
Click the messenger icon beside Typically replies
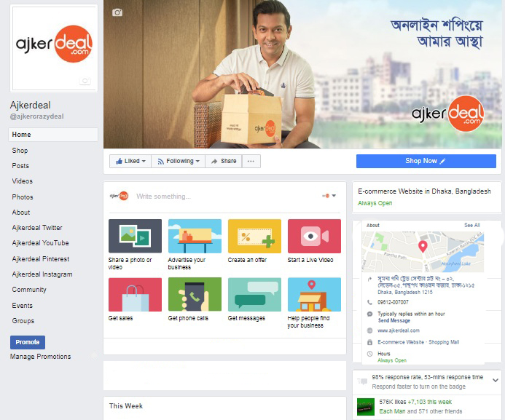(369, 314)
